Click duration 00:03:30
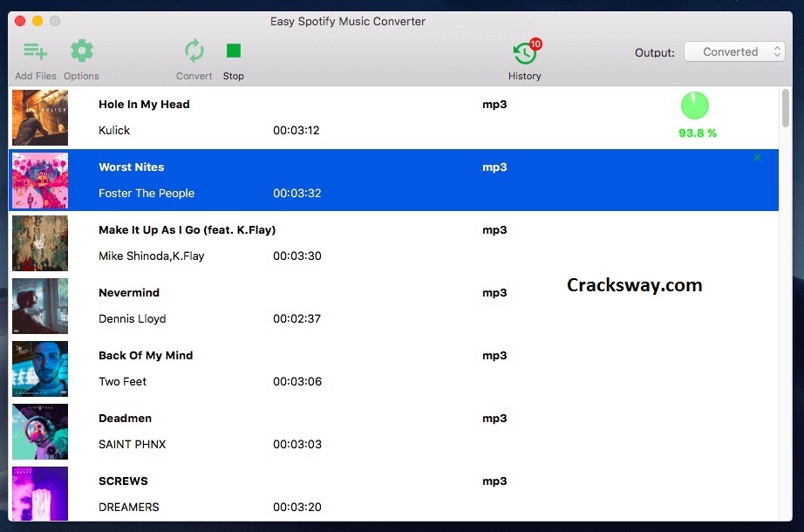Image resolution: width=804 pixels, height=532 pixels. coord(296,256)
